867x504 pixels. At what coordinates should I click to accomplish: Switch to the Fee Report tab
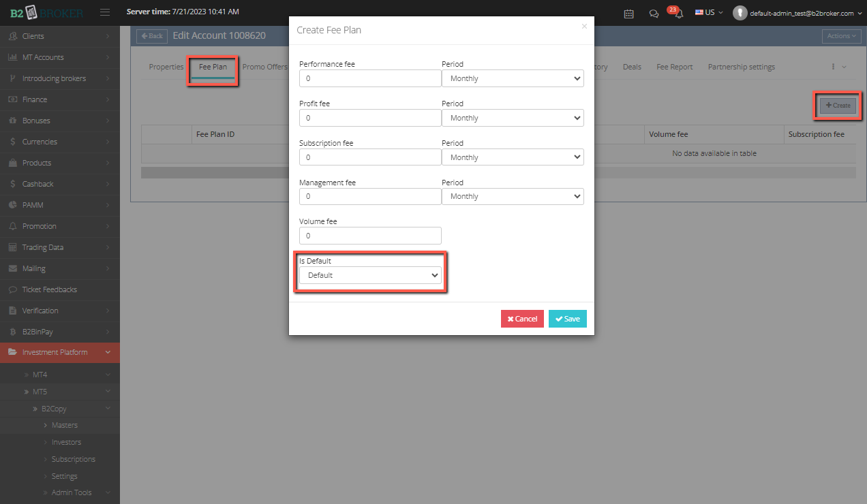pyautogui.click(x=674, y=66)
